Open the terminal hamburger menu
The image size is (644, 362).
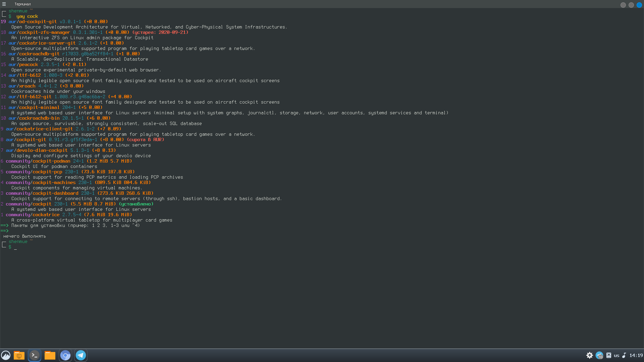click(4, 4)
